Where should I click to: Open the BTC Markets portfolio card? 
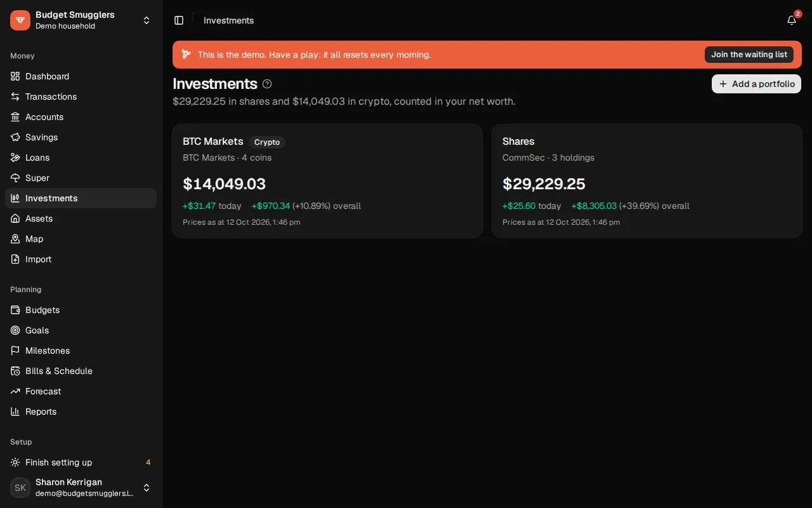(327, 181)
